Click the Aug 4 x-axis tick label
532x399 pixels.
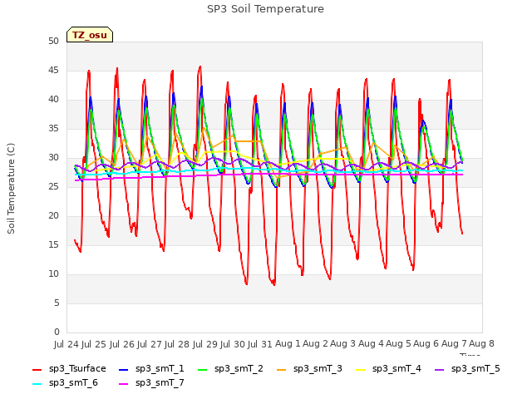[x=371, y=344]
